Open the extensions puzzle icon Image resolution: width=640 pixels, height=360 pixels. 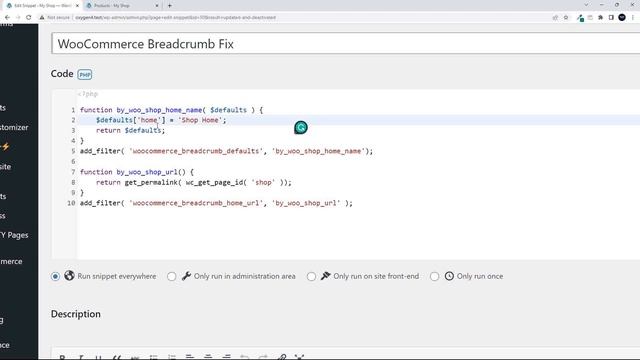[600, 18]
